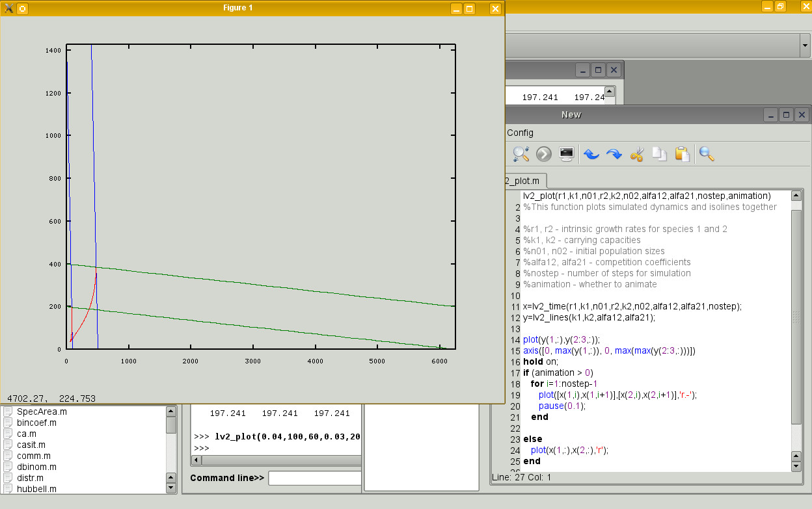Viewport: 812px width, 509px height.
Task: Click the scissors Cut icon
Action: coord(637,154)
